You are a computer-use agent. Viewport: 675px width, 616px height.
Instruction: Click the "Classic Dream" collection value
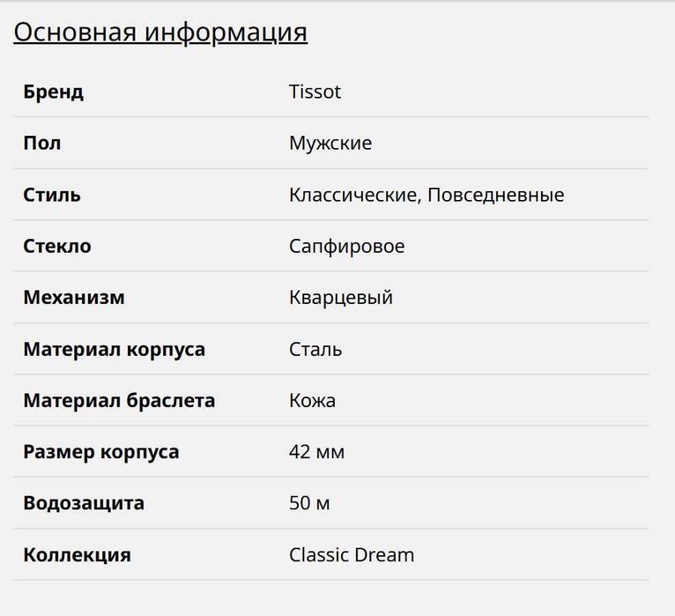352,555
